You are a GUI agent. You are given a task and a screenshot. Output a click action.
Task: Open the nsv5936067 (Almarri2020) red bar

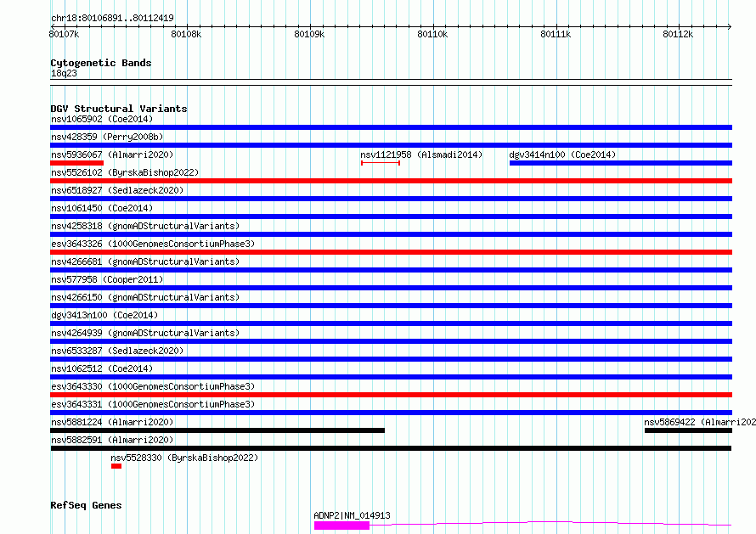point(77,163)
